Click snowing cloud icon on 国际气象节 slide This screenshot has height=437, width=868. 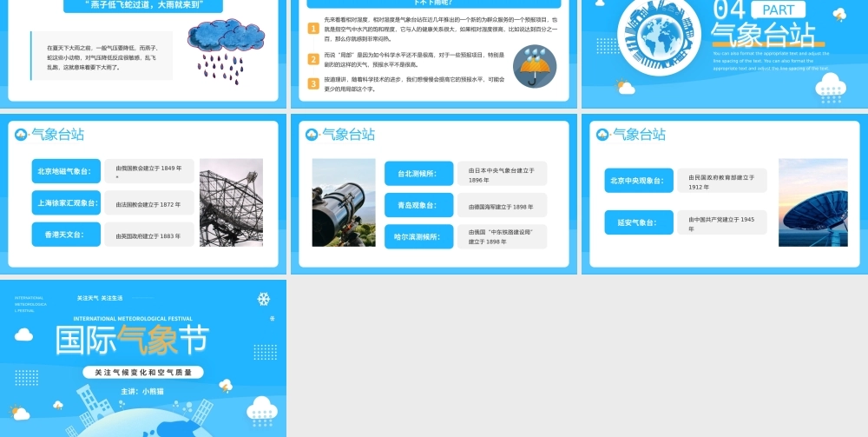[x=262, y=411]
